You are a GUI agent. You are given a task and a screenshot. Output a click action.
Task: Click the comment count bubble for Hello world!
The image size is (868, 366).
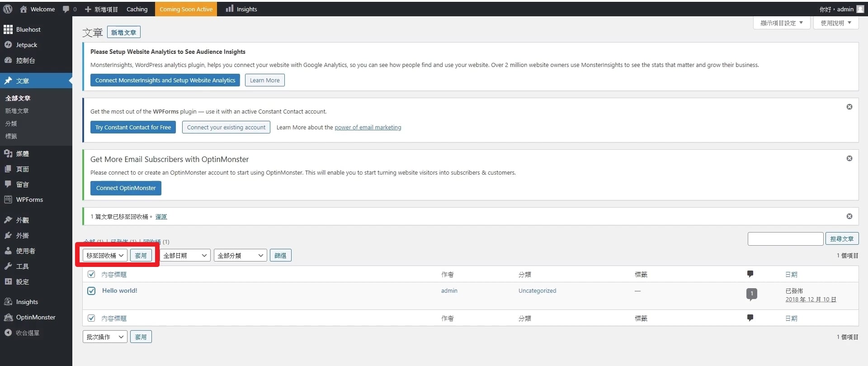coord(751,294)
